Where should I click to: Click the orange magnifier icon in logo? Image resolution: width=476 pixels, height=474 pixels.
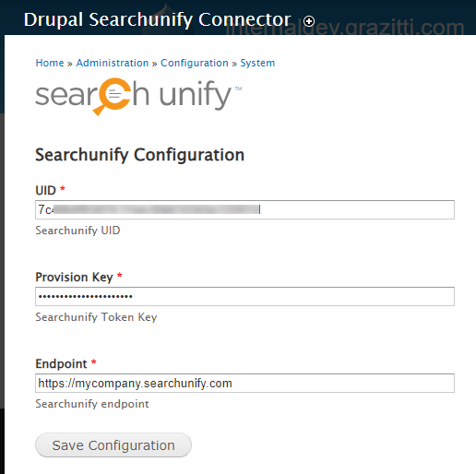[x=112, y=97]
